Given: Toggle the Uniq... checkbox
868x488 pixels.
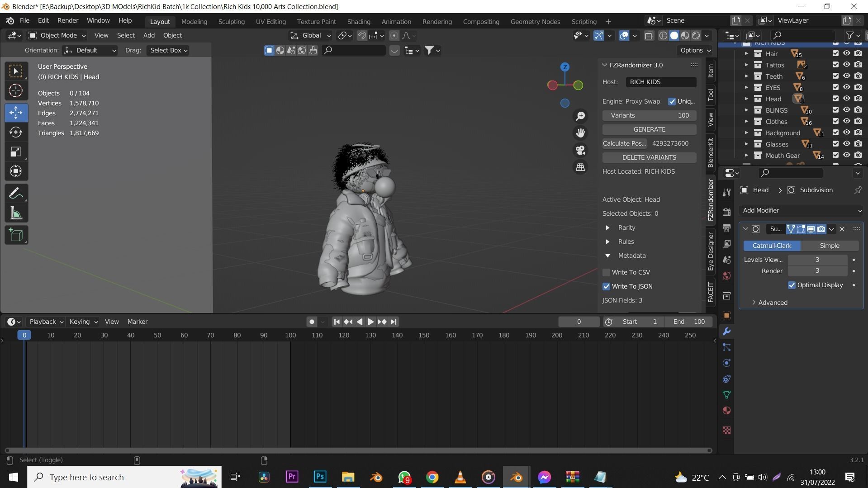Looking at the screenshot, I should tap(672, 101).
